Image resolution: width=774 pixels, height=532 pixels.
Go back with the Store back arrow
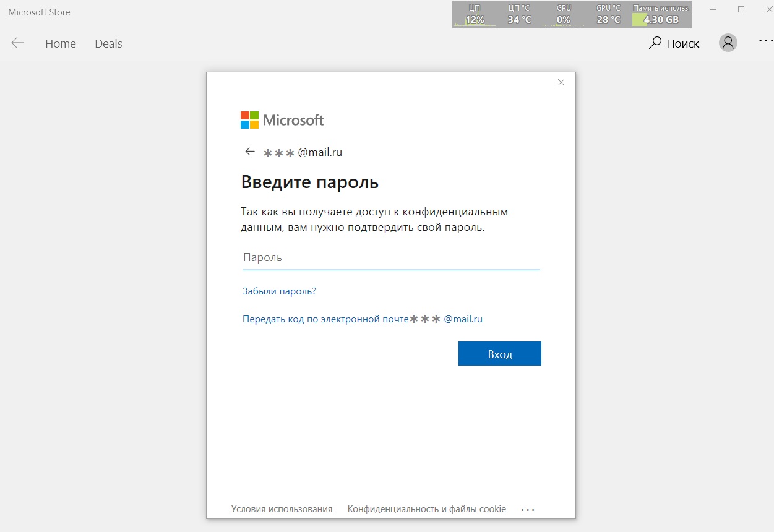point(17,43)
